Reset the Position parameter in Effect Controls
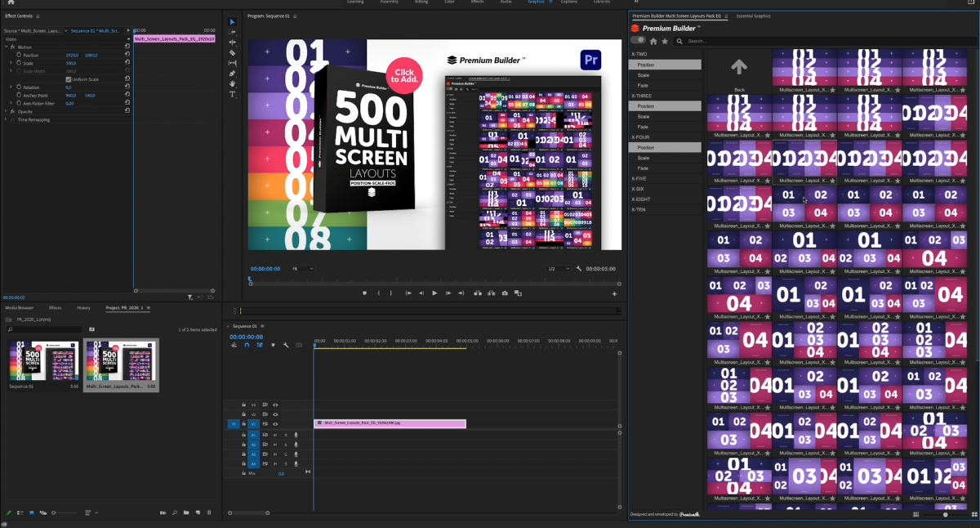Image resolution: width=980 pixels, height=528 pixels. [x=127, y=56]
